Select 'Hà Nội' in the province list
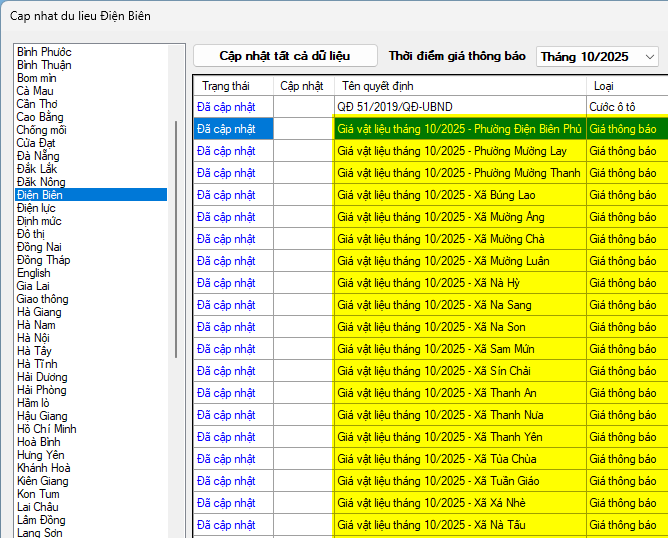Viewport: 668px width, 538px height. point(34,338)
